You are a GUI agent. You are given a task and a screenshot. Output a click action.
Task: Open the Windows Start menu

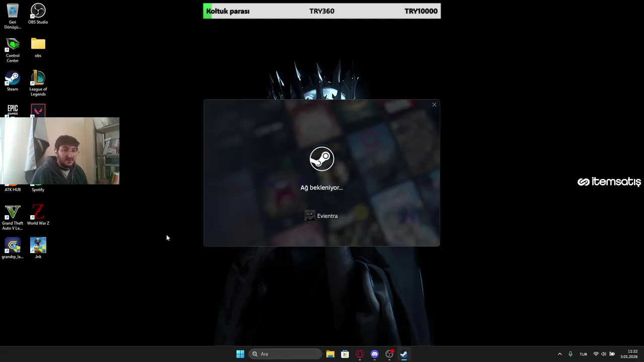(x=240, y=354)
